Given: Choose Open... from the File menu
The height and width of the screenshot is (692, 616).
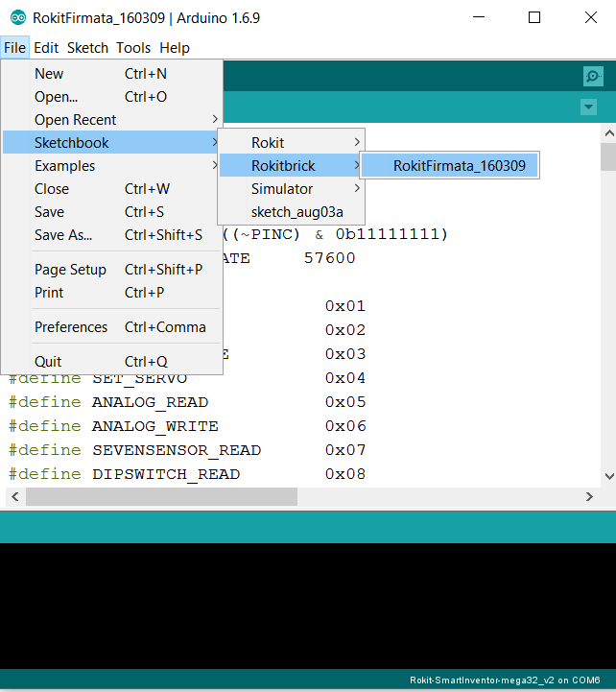Looking at the screenshot, I should pyautogui.click(x=112, y=97).
